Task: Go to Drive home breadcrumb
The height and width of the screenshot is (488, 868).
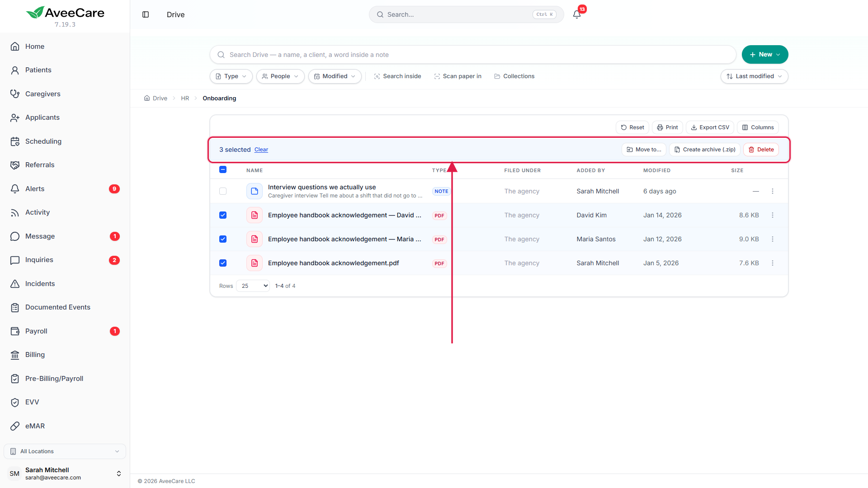Action: (x=156, y=99)
